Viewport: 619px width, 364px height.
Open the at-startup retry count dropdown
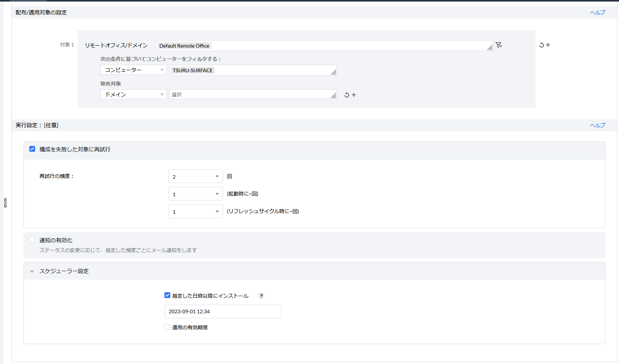(x=196, y=194)
